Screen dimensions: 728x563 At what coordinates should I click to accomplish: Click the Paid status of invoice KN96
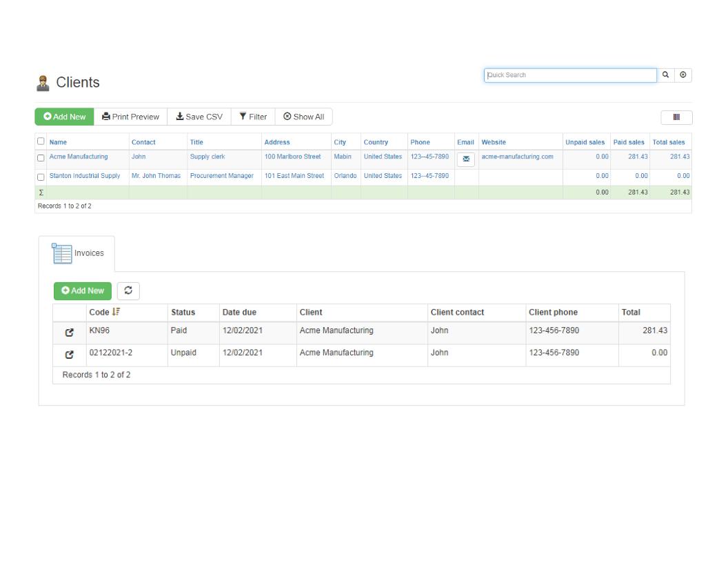tap(179, 330)
